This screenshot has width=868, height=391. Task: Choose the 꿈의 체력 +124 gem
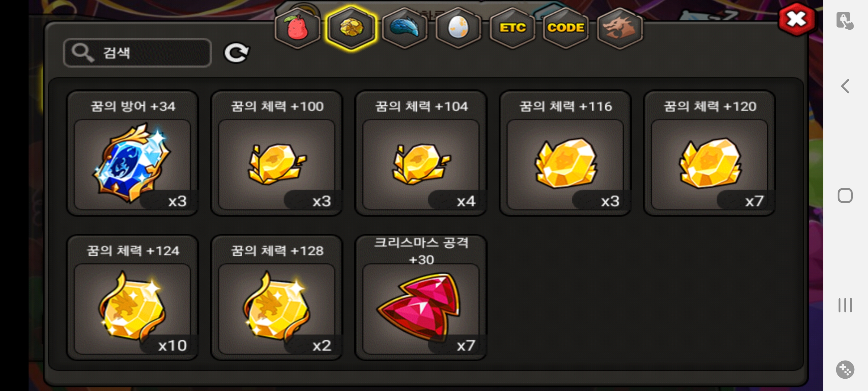132,298
